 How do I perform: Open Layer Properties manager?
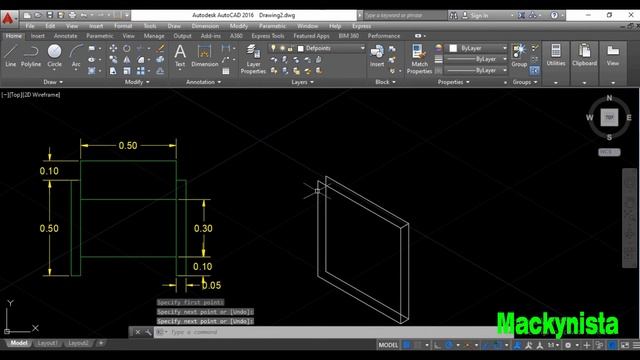253,59
